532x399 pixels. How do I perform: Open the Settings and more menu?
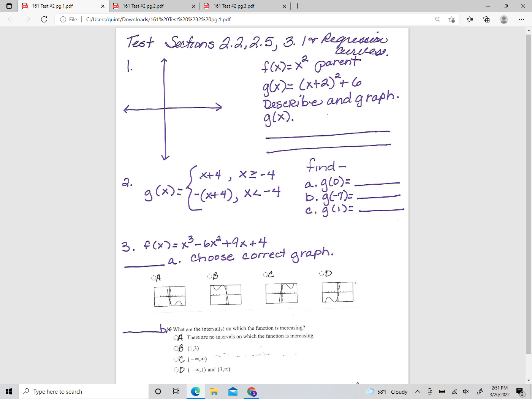[521, 19]
